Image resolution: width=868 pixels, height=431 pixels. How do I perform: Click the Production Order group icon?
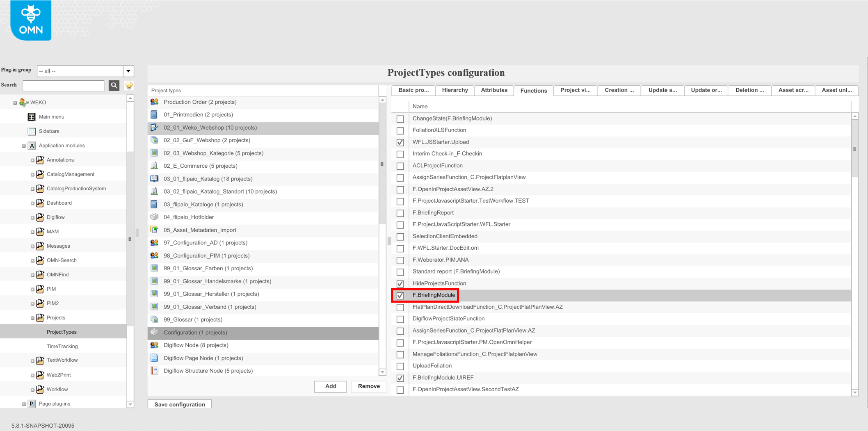154,102
